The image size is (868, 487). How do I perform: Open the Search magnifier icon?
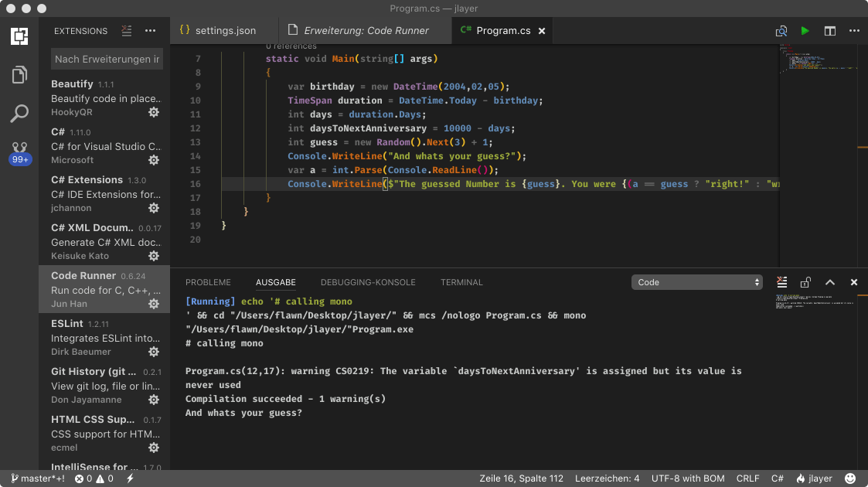pos(19,114)
